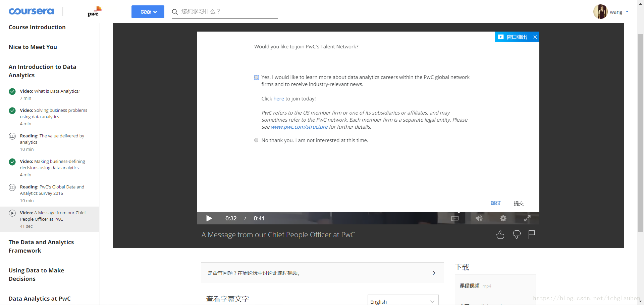Click the 'here' link to join today

click(x=279, y=99)
